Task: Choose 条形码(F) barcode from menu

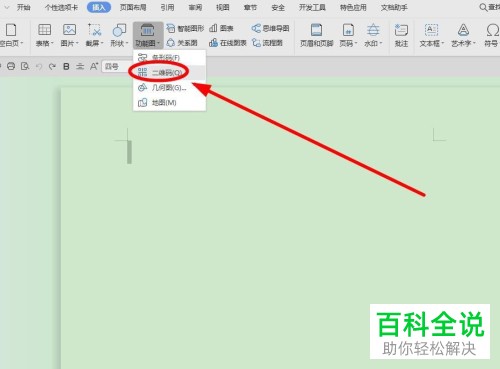Action: pos(169,57)
